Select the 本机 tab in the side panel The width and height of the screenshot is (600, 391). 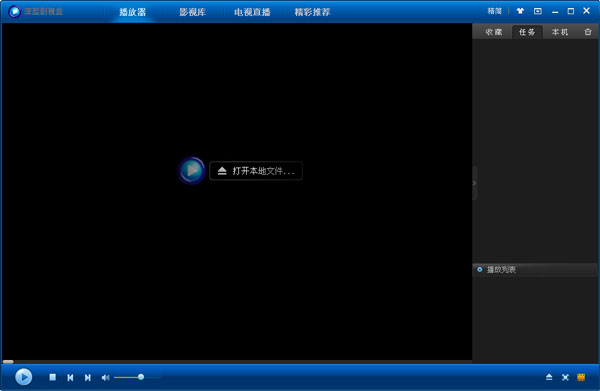pyautogui.click(x=560, y=32)
